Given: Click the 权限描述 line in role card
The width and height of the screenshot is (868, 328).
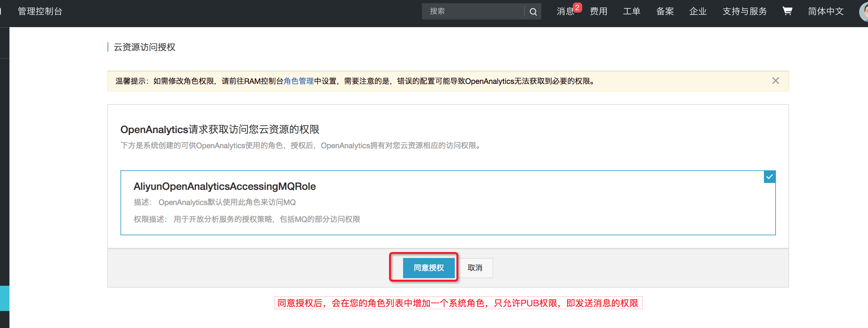Looking at the screenshot, I should (x=247, y=219).
